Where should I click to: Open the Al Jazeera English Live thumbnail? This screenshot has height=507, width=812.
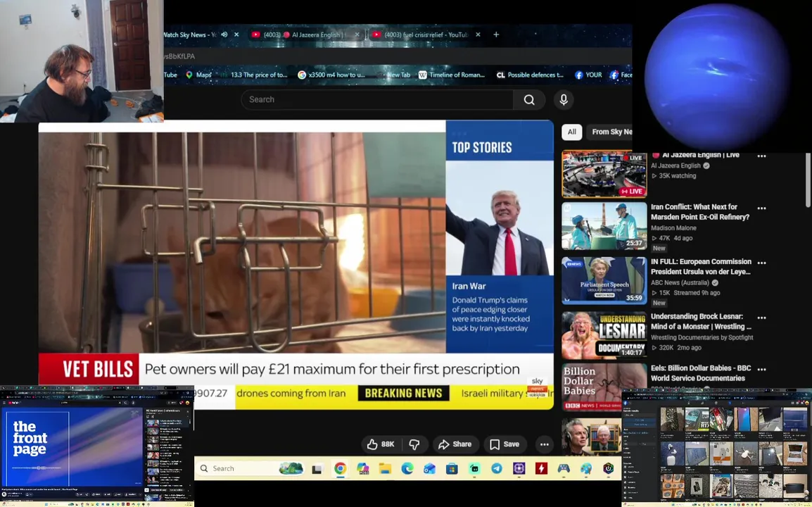pyautogui.click(x=604, y=174)
